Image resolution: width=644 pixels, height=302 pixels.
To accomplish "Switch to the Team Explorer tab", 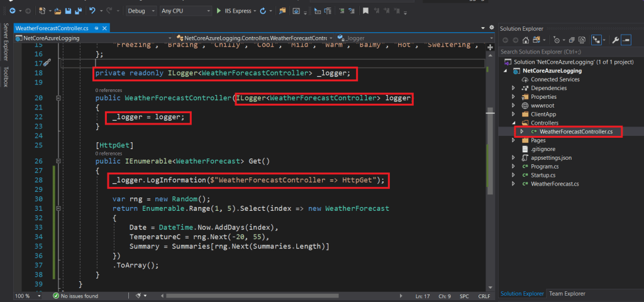I will click(567, 293).
